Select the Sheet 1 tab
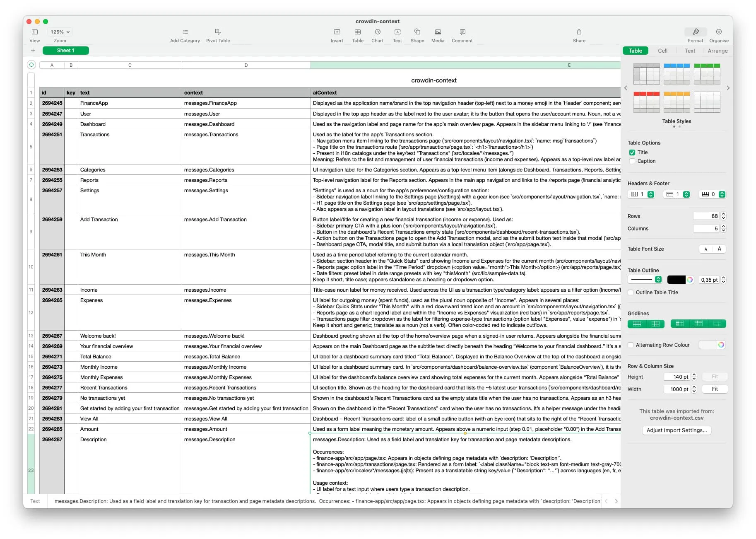 65,50
